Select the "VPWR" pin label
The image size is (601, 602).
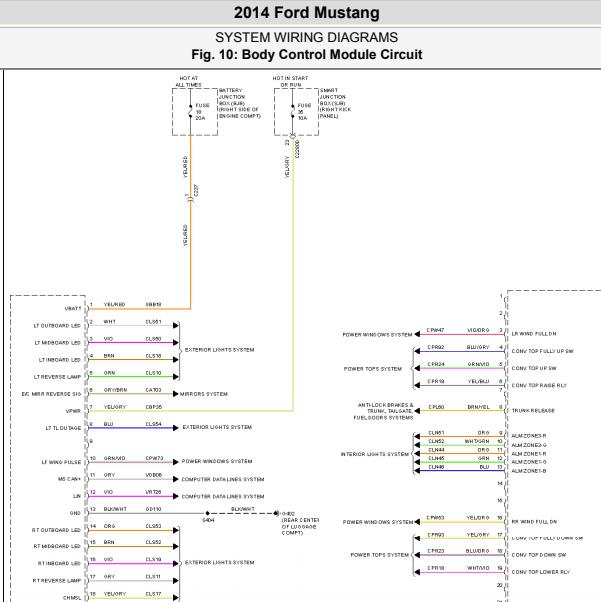[73, 411]
